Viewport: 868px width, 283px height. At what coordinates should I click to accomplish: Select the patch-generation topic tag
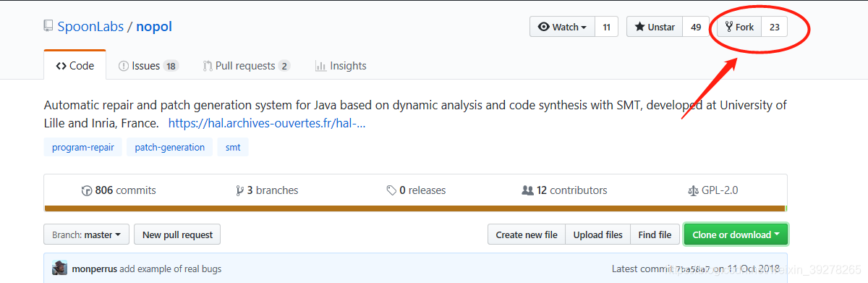tap(170, 147)
